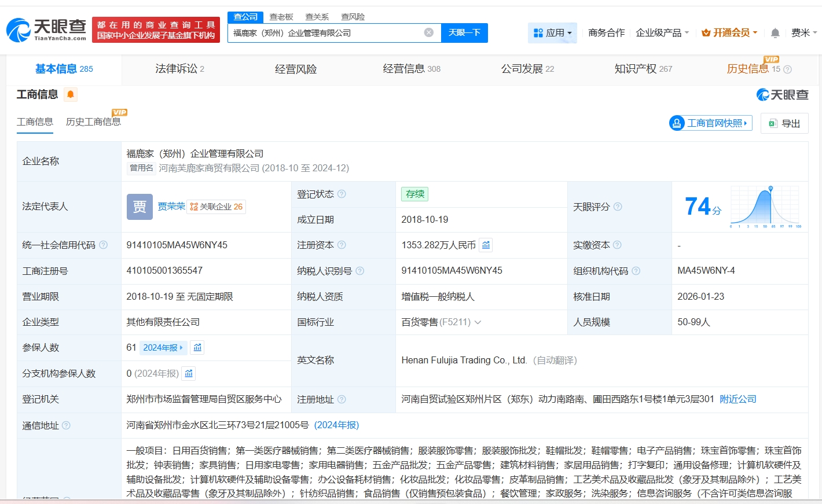Viewport: 822px width, 504px height.
Task: Click the TianYanCha logo
Action: pos(46,30)
